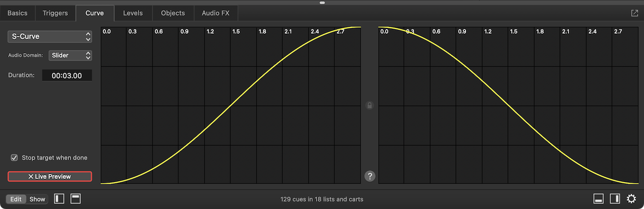Open the Audio Domain Slider dropdown
Screen dimensions: 644x209
70,55
